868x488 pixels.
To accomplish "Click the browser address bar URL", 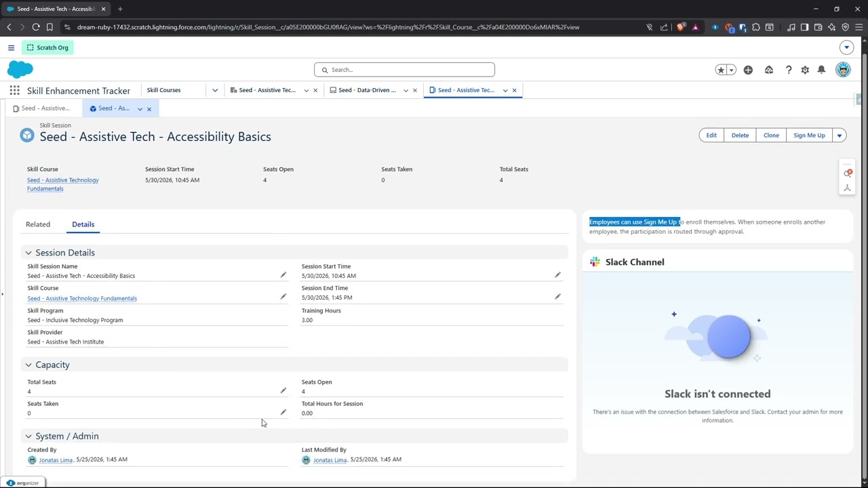I will pos(328,27).
